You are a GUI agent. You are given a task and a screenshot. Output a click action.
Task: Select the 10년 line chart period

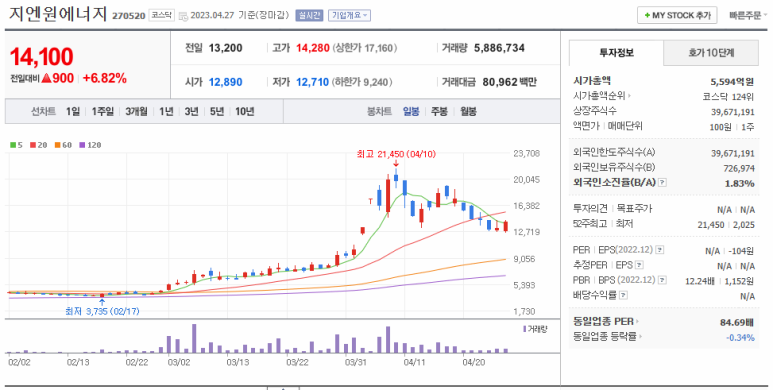tap(245, 112)
